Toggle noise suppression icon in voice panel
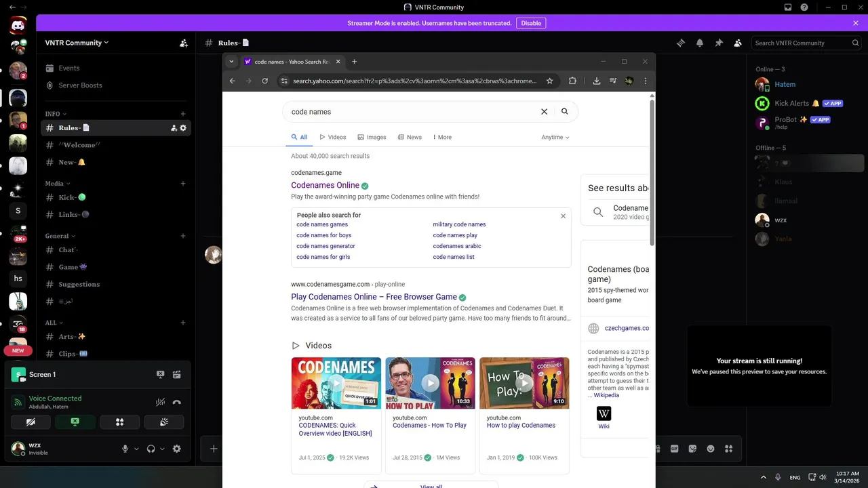 tap(160, 402)
